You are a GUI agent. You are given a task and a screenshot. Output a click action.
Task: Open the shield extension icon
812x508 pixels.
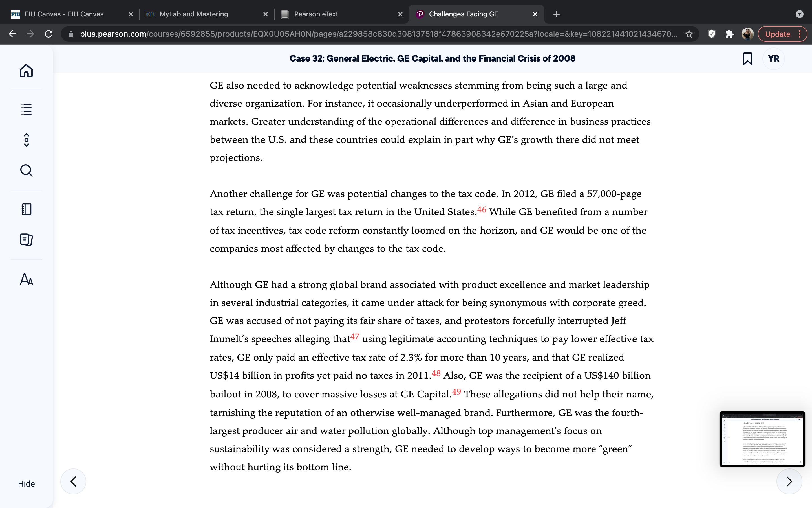click(711, 34)
